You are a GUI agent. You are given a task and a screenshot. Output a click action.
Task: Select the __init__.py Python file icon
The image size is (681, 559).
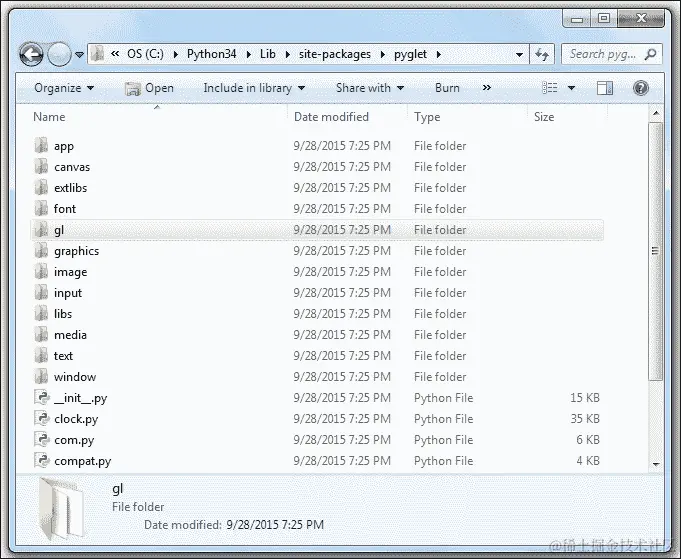coord(42,397)
